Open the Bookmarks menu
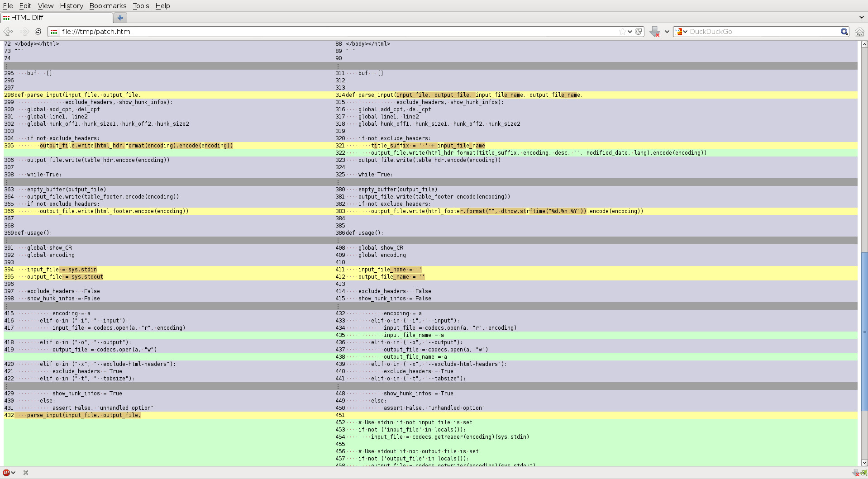This screenshot has height=479, width=868. click(108, 6)
